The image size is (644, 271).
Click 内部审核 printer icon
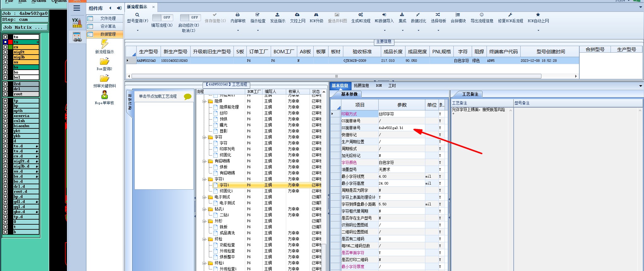[238, 15]
